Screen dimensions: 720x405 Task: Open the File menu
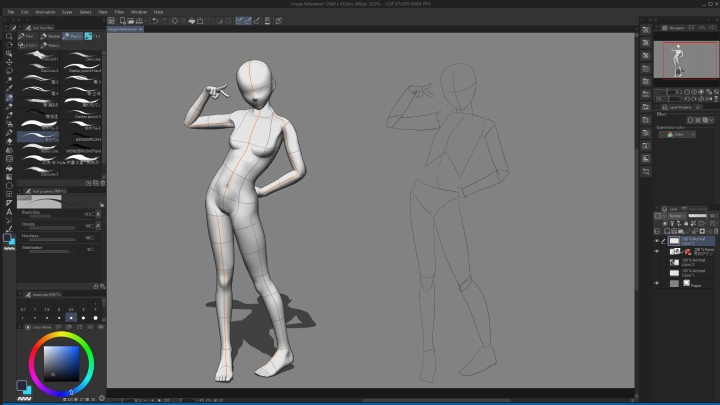[x=11, y=12]
